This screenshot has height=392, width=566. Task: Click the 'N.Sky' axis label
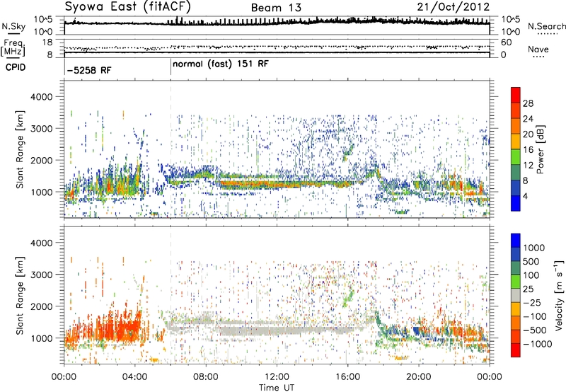coord(13,26)
